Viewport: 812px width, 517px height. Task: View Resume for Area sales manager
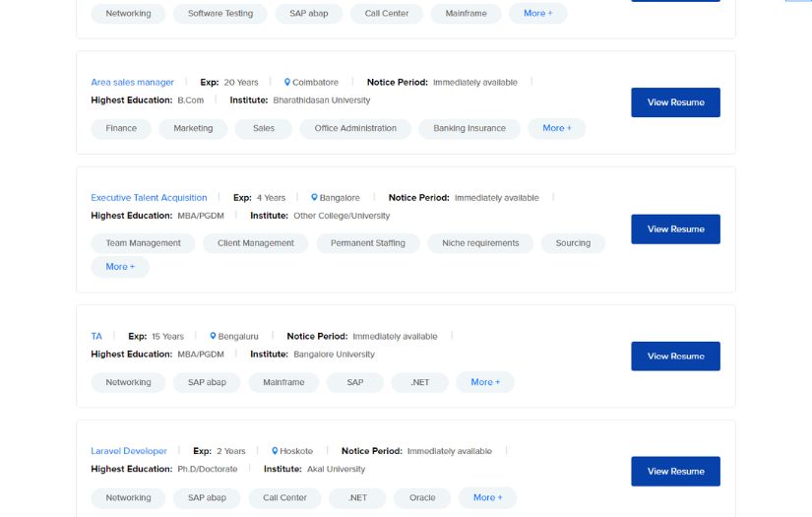pos(675,102)
